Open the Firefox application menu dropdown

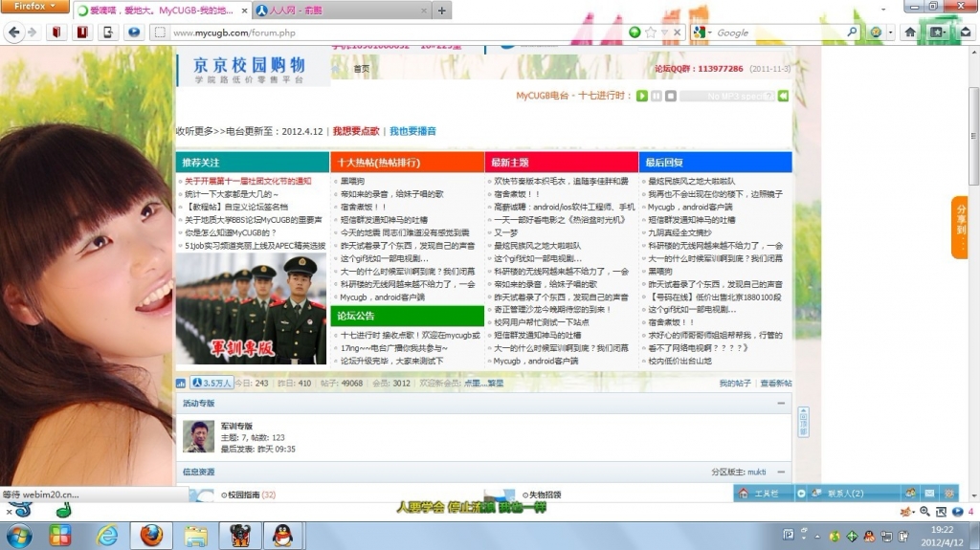click(35, 7)
